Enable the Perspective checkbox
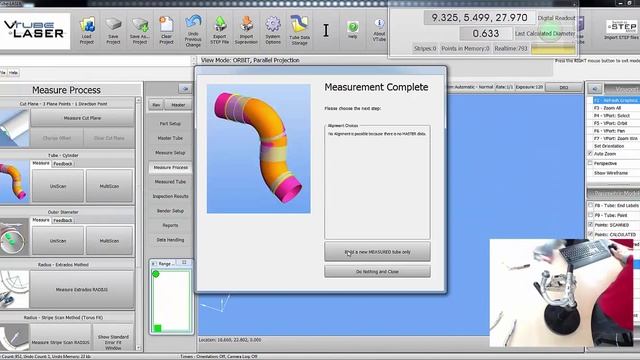640x360 pixels. click(590, 163)
